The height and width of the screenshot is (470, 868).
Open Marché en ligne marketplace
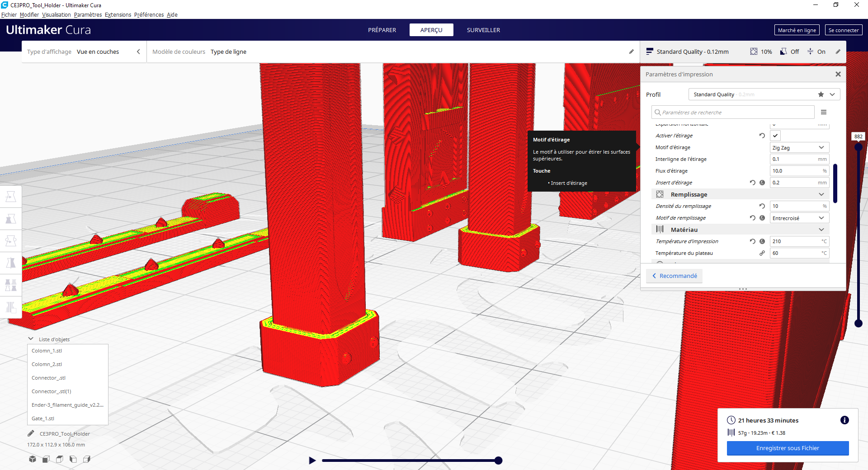(x=797, y=30)
